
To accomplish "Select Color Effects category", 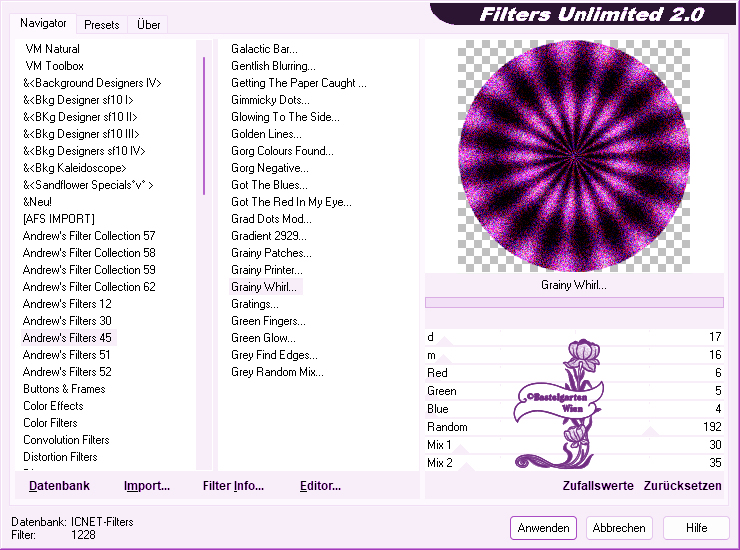I will [53, 406].
